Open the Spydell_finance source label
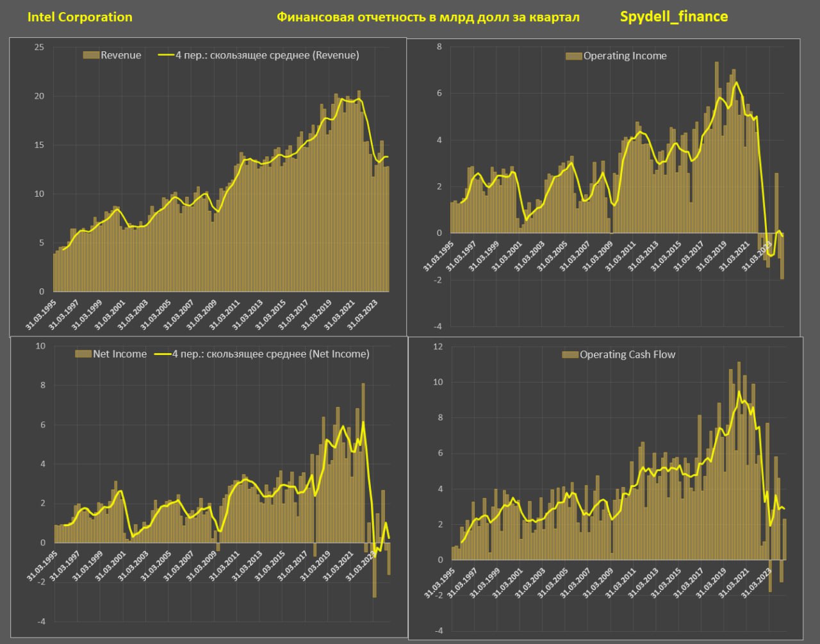This screenshot has width=820, height=644. coord(673,17)
